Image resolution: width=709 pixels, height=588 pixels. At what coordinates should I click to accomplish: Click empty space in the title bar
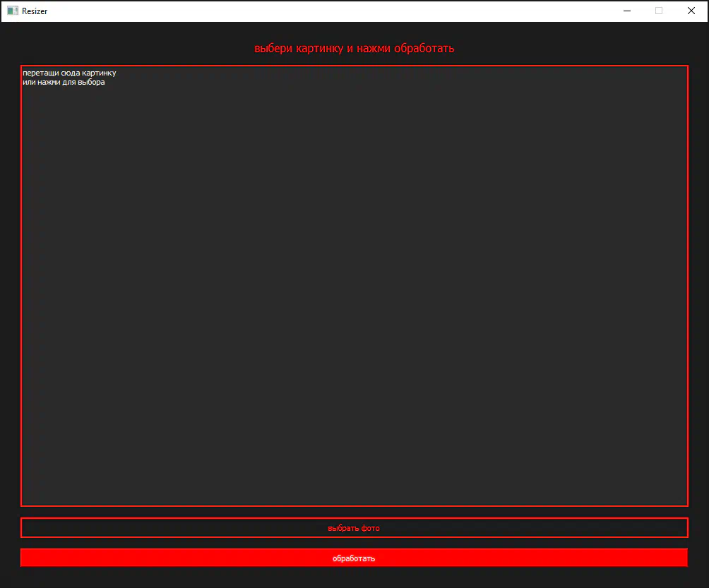[318, 11]
